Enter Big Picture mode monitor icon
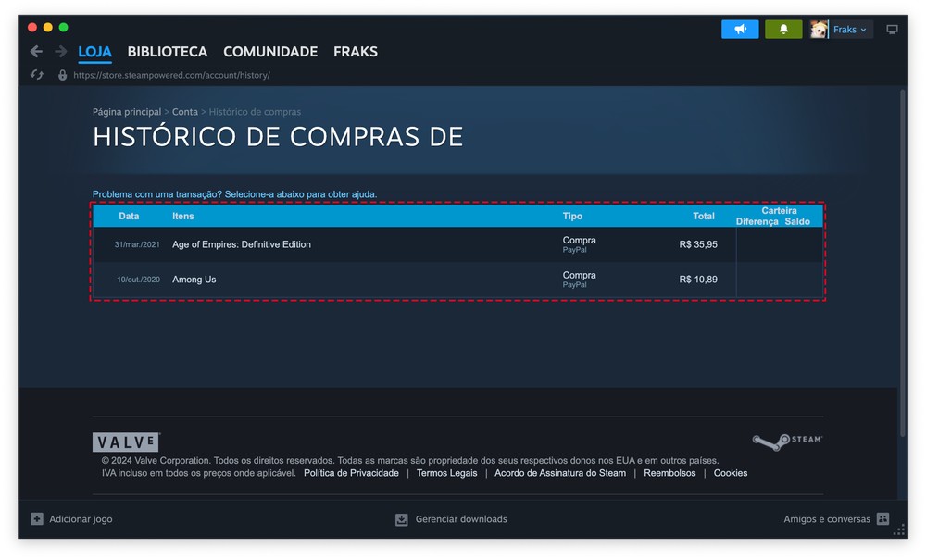 [892, 30]
